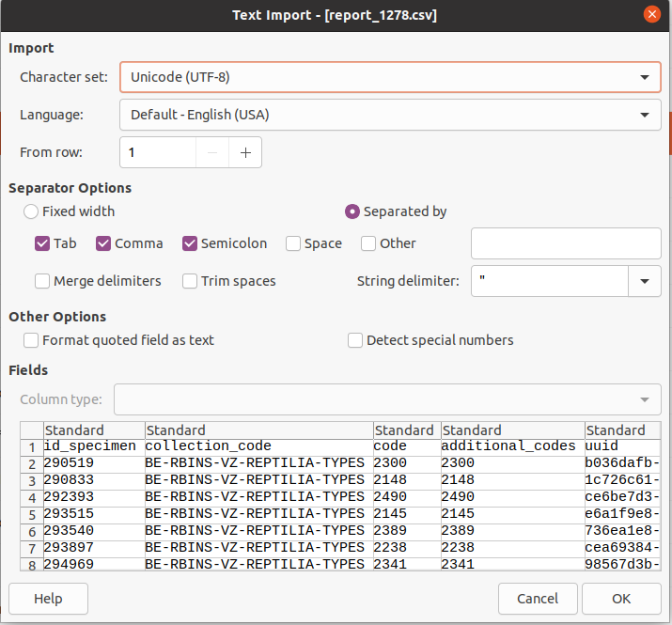This screenshot has width=672, height=625.
Task: Close the Text Import dialog window
Action: tap(650, 15)
